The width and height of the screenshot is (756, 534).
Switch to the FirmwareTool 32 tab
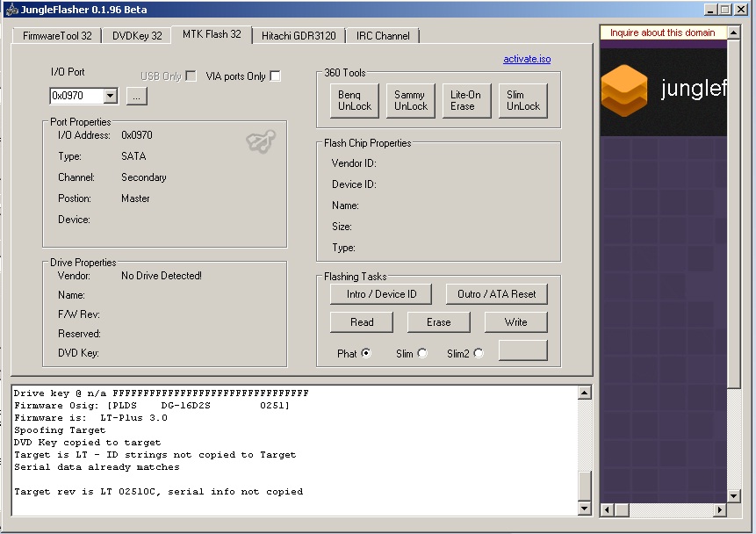click(57, 36)
